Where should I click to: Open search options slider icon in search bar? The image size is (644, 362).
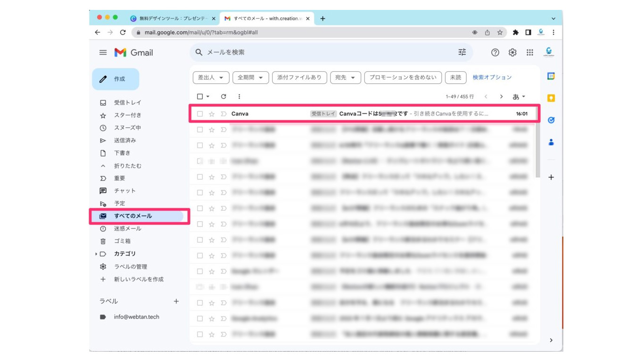coord(462,52)
